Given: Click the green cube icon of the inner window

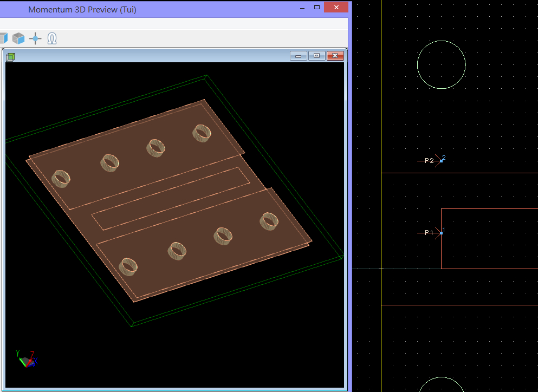Looking at the screenshot, I should coord(10,57).
